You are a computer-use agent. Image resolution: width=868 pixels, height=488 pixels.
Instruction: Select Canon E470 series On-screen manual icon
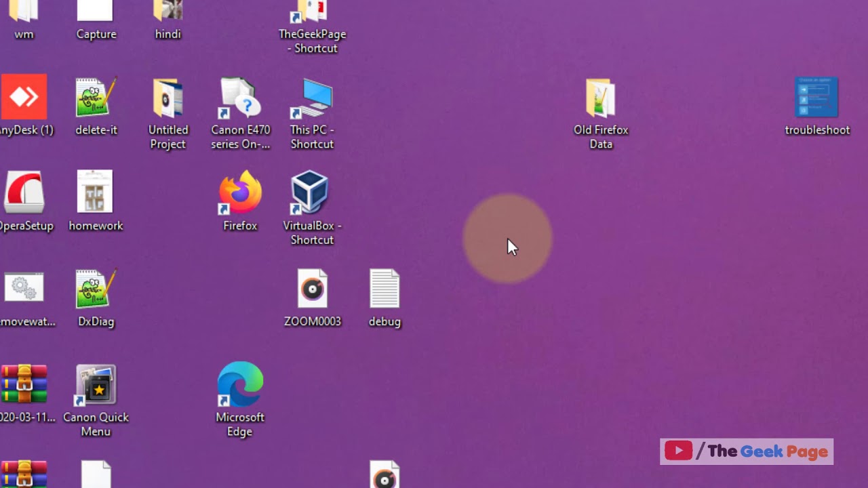pyautogui.click(x=240, y=98)
